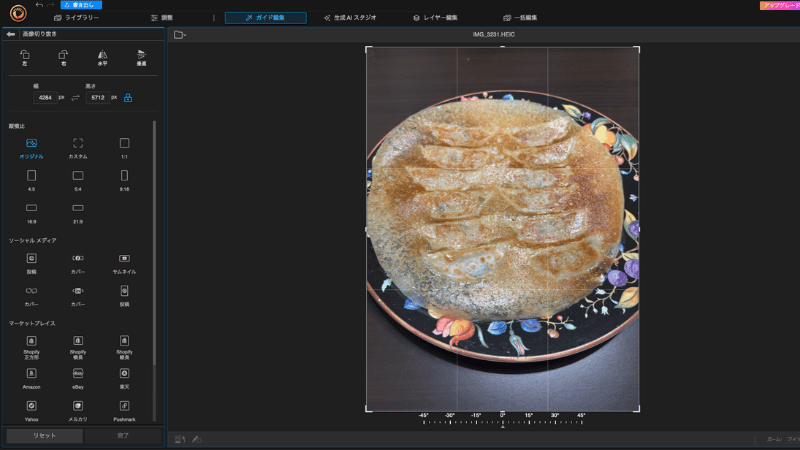The height and width of the screenshot is (450, 800).
Task: Open the ライブラリー tab
Action: [x=77, y=18]
